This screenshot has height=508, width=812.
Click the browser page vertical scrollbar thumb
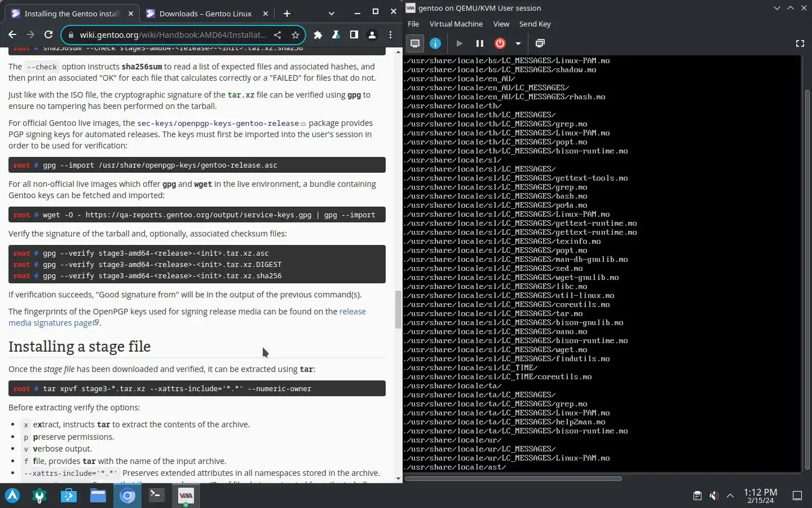(398, 309)
